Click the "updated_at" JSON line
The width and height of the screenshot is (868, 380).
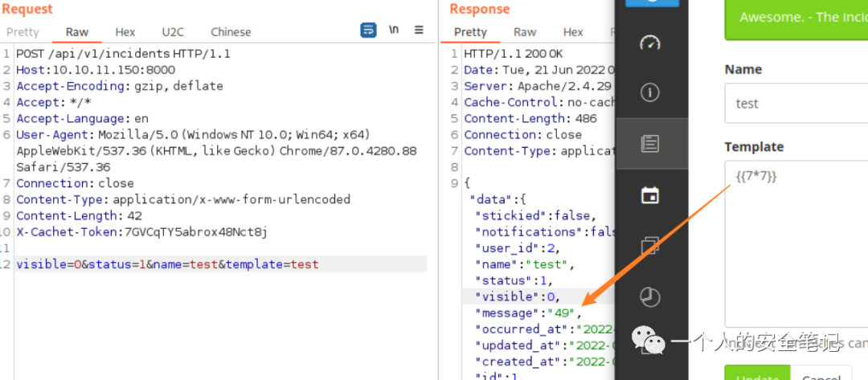545,345
